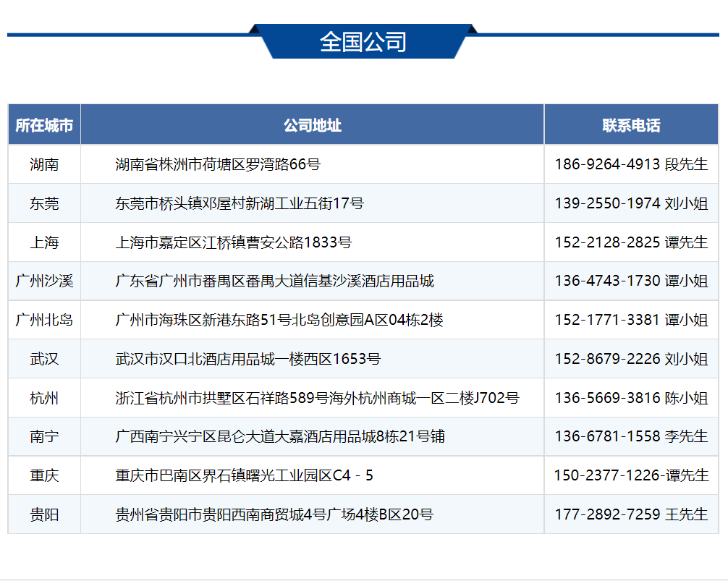Select the 东莞 address 桥头镇邓屋村新湖工业五街17号
Image resolution: width=728 pixels, height=581 pixels.
click(240, 203)
